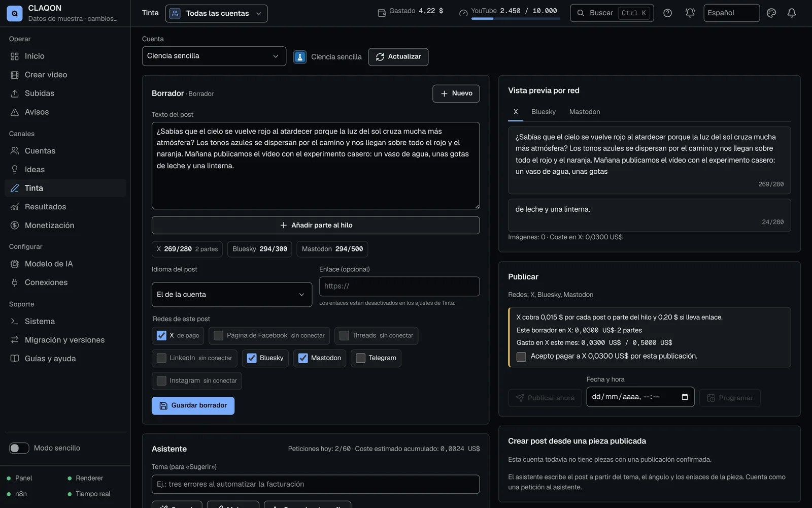Check the Telegram network checkbox
The image size is (812, 508).
(x=360, y=358)
